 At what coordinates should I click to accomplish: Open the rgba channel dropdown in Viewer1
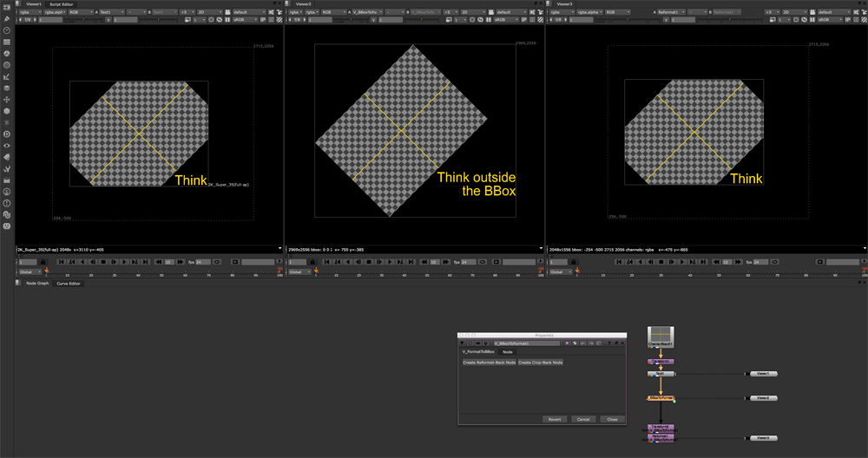click(x=30, y=12)
